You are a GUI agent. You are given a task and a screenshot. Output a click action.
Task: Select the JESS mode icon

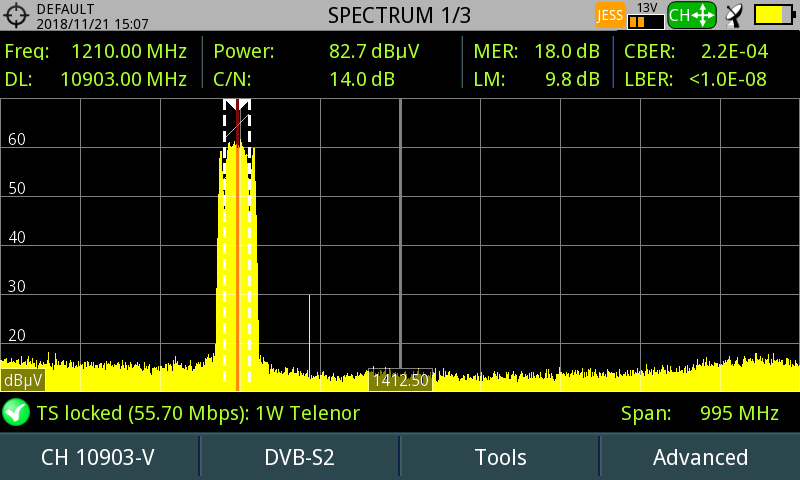pyautogui.click(x=610, y=15)
